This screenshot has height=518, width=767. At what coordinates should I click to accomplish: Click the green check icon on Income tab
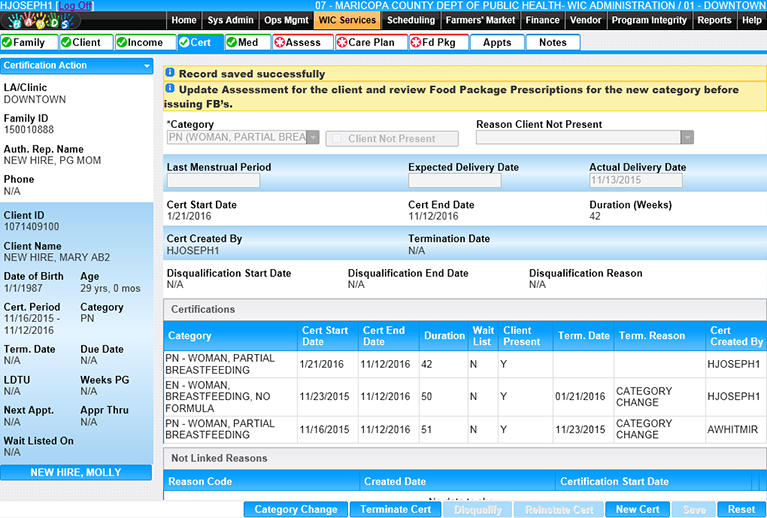click(x=122, y=43)
